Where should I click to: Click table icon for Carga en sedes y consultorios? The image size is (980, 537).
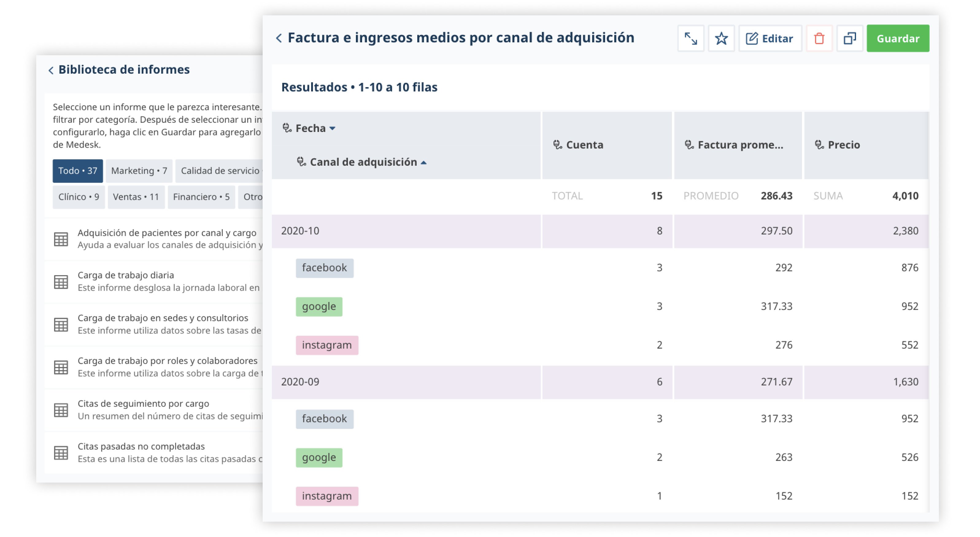click(61, 324)
